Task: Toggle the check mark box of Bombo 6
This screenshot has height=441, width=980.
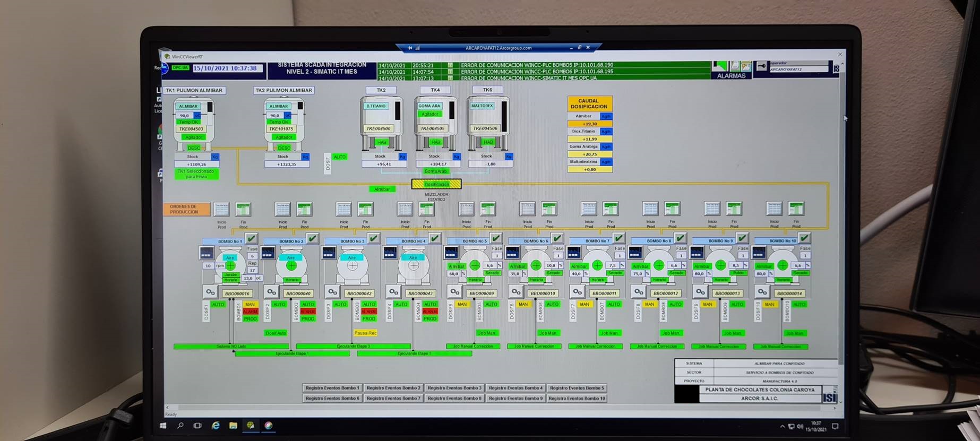Action: (557, 238)
